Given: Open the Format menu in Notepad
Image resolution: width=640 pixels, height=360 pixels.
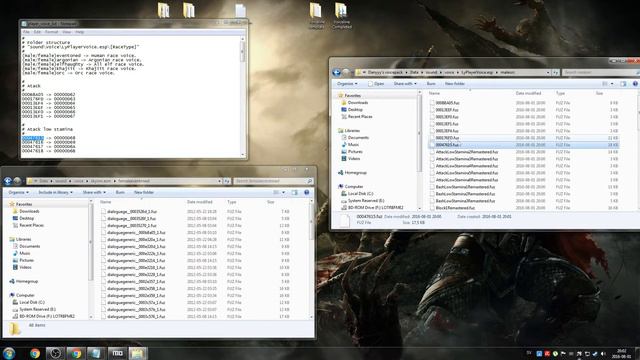Looking at the screenshot, I should [x=51, y=32].
